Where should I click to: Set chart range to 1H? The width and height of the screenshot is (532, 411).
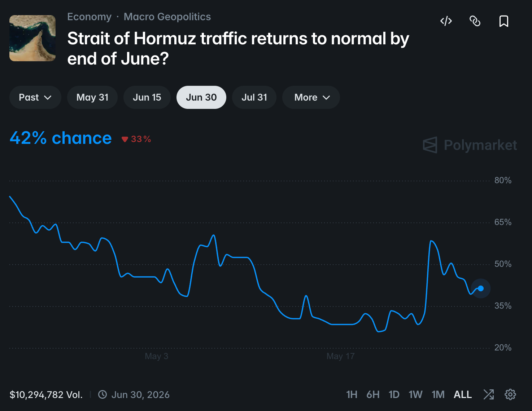tap(352, 394)
